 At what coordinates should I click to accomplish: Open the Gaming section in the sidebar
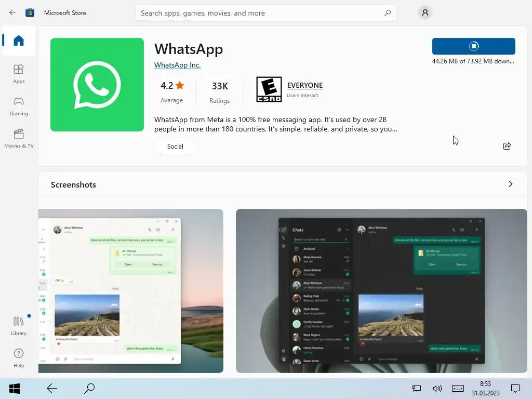19,106
